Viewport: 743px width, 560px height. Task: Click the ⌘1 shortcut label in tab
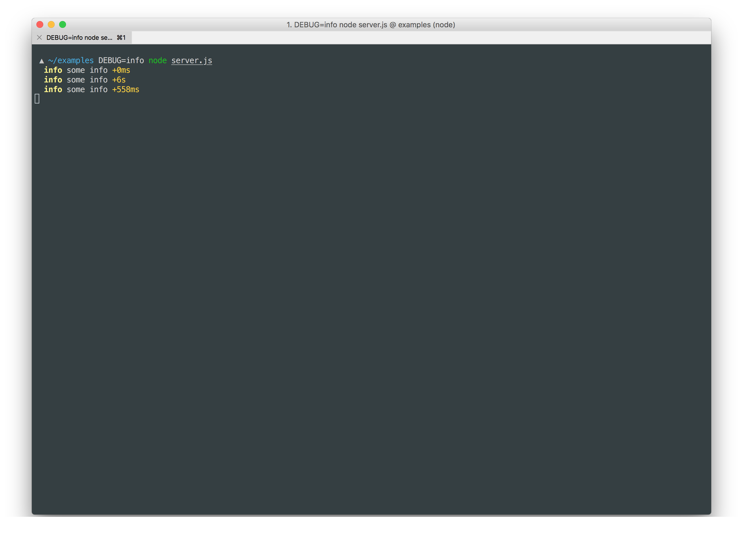coord(121,38)
